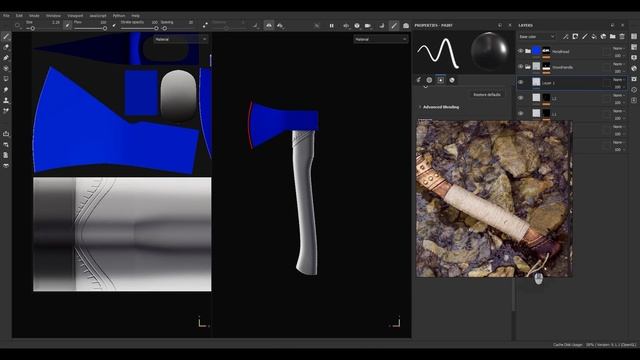Click the screenshot icon at toolbar right end
The height and width of the screenshot is (360, 640).
coord(406,25)
